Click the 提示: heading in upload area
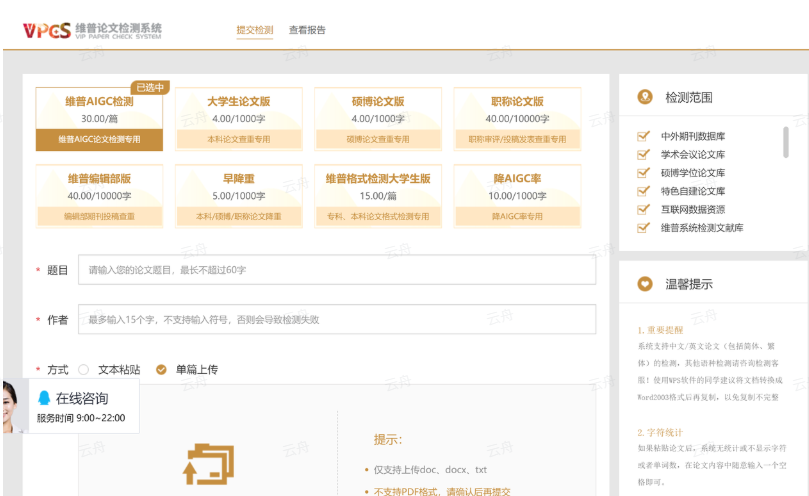This screenshot has width=809, height=496. coord(388,440)
